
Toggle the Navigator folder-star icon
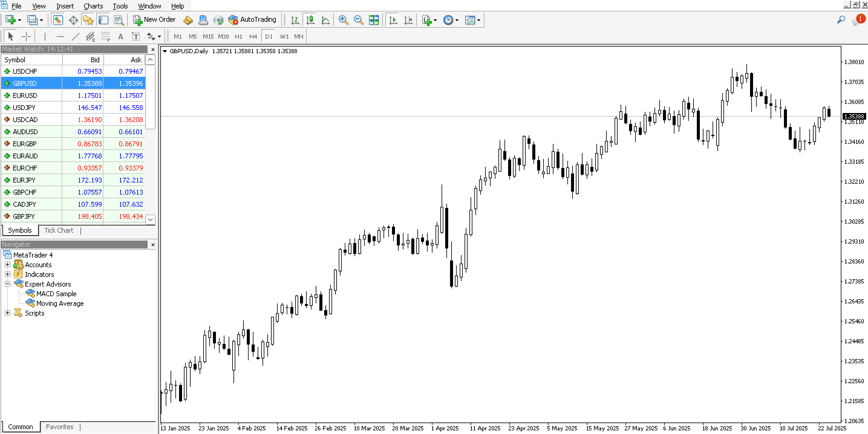pos(88,20)
